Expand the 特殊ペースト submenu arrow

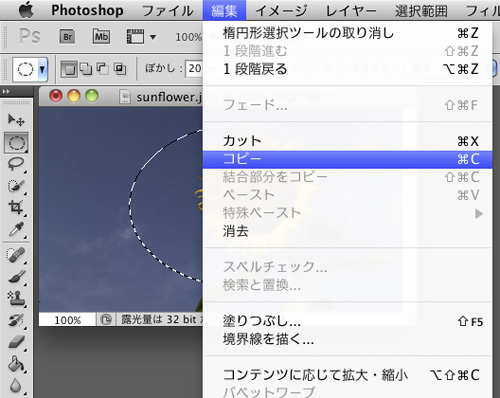[479, 213]
